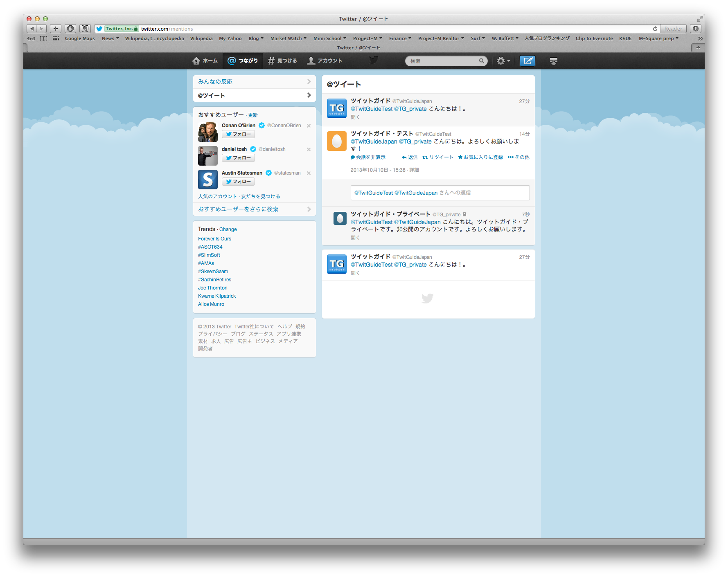Image resolution: width=728 pixels, height=577 pixels.
Task: Open その他 more options
Action: 518,157
